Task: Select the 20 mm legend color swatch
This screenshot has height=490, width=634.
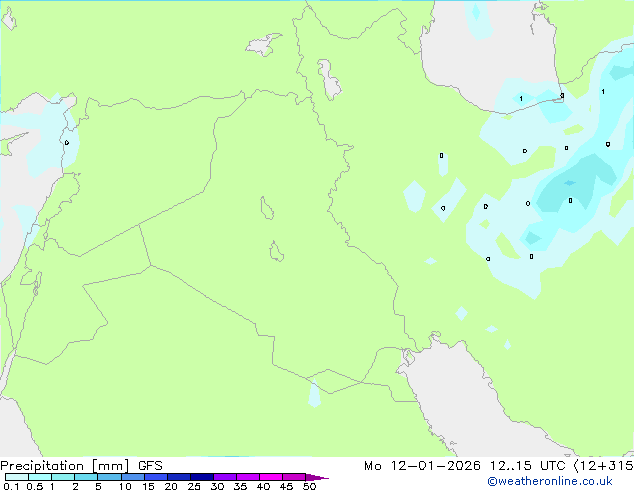Action: point(179,477)
